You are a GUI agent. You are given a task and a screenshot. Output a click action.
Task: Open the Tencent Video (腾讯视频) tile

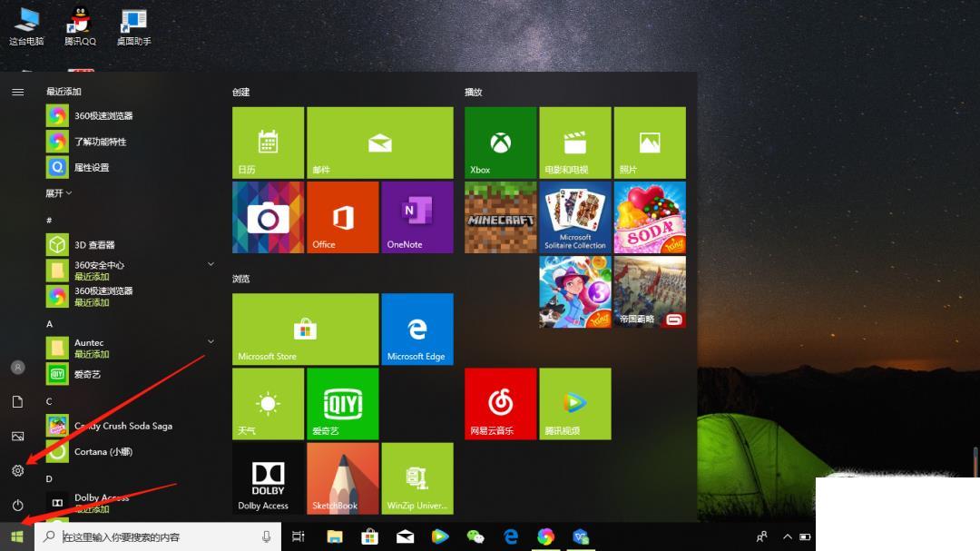[x=575, y=404]
